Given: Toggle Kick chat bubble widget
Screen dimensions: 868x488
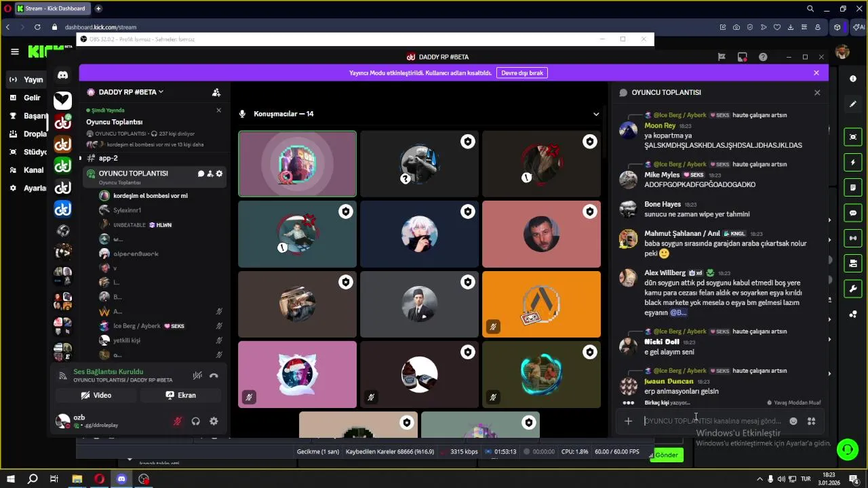Looking at the screenshot, I should (853, 213).
